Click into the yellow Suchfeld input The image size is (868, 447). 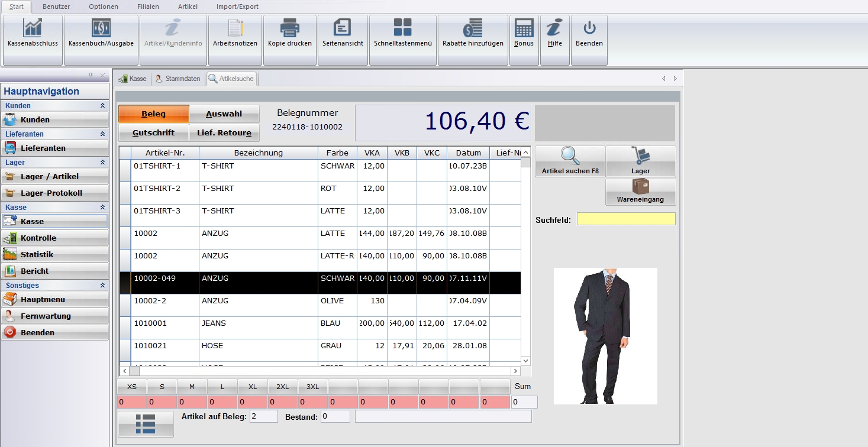point(625,219)
